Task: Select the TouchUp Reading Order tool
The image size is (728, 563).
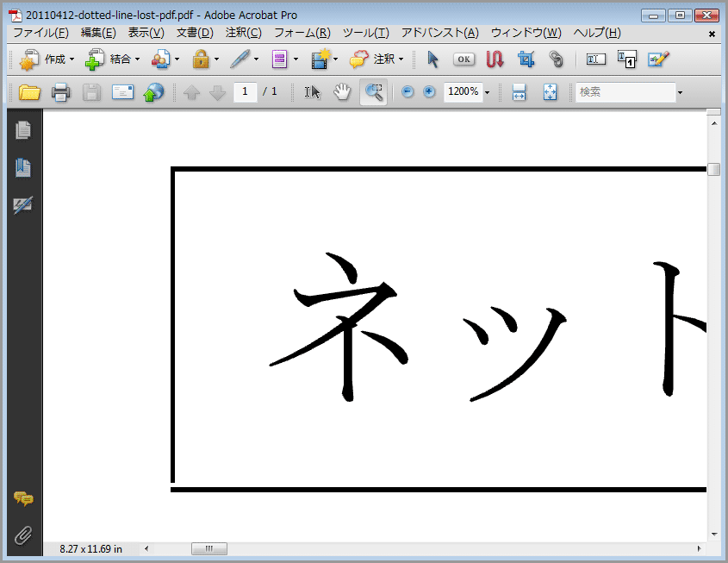Action: (627, 59)
